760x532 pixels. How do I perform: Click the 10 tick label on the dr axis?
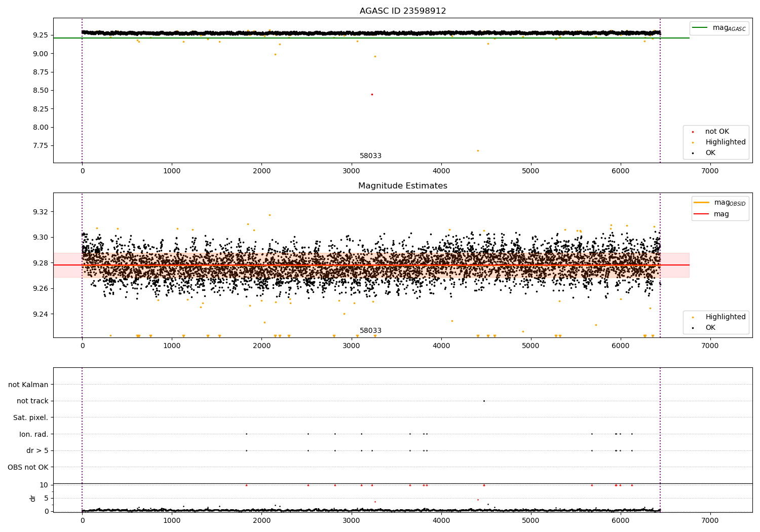[x=44, y=485]
